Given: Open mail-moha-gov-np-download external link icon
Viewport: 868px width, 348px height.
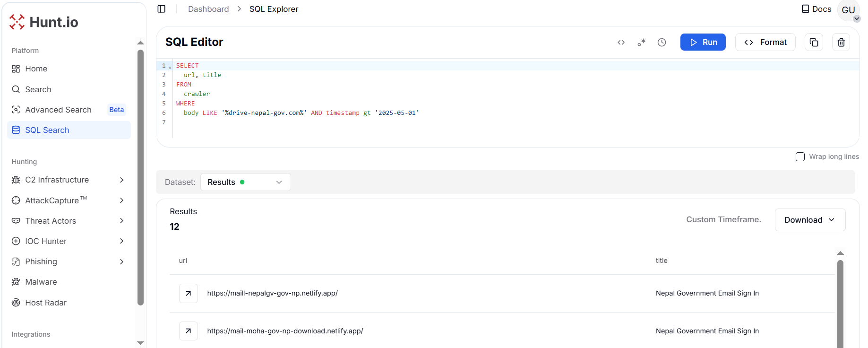Looking at the screenshot, I should 189,331.
